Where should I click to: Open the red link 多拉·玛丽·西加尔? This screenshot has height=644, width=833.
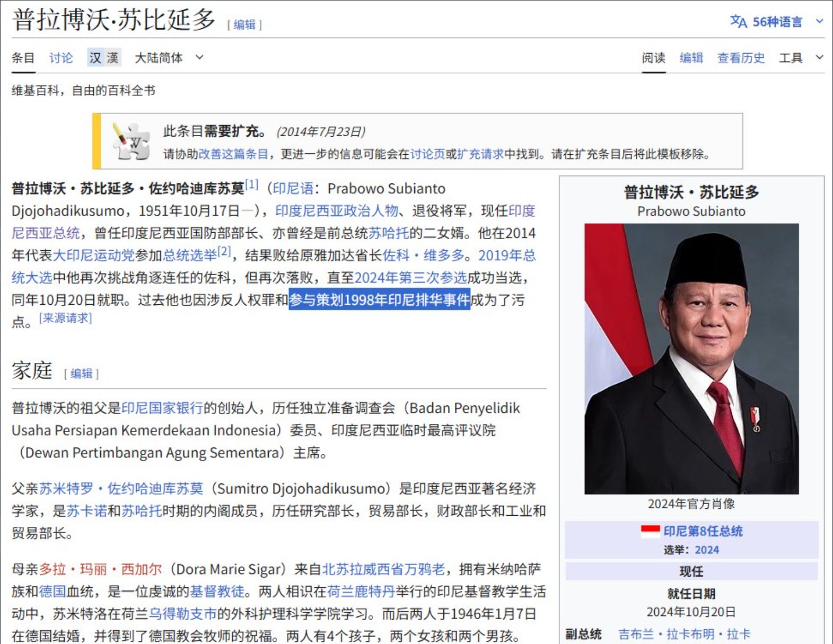tap(100, 569)
